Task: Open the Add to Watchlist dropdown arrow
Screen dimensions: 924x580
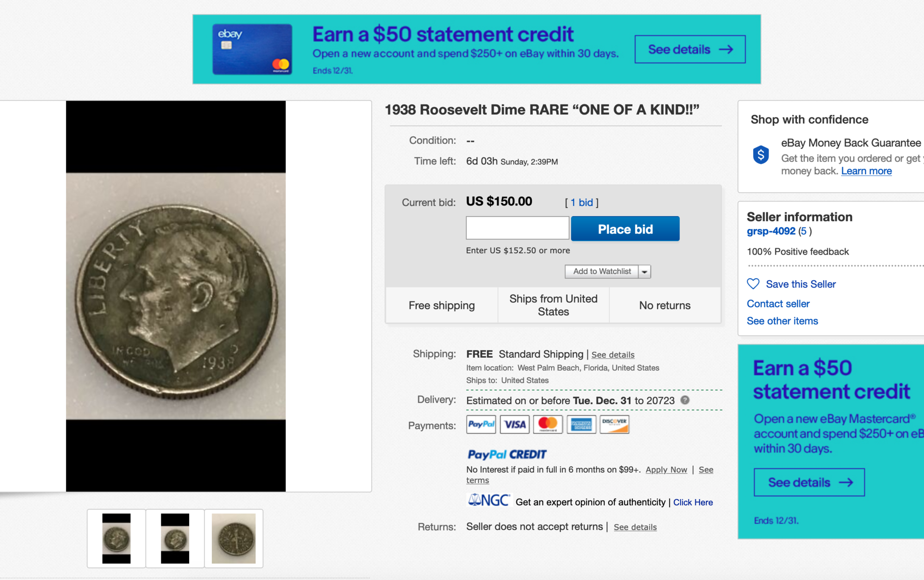Action: [644, 271]
